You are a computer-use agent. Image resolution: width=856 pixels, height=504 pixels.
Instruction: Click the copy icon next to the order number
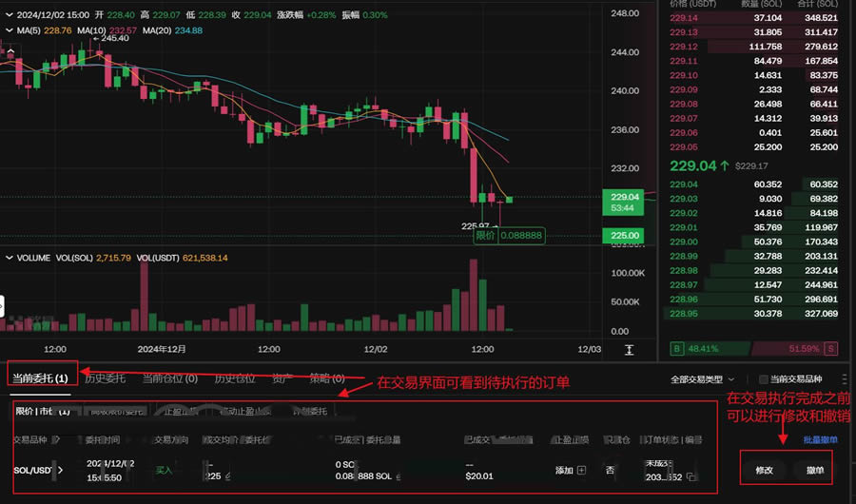click(x=693, y=475)
